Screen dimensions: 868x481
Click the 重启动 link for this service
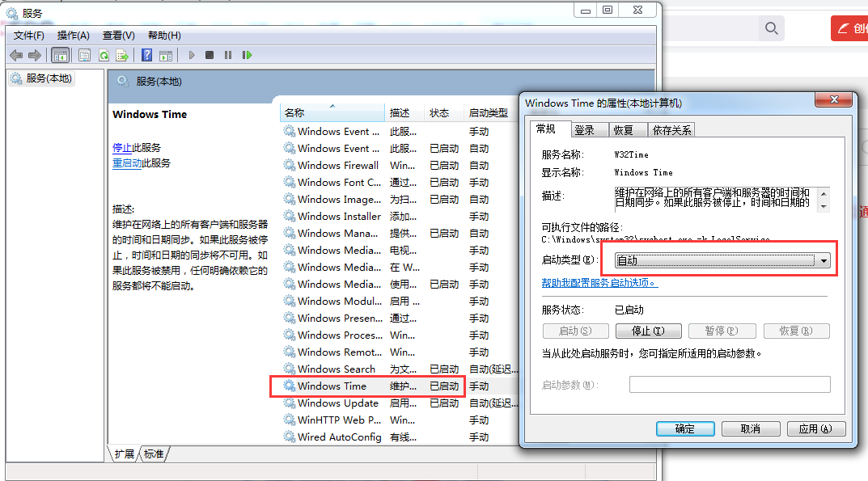pyautogui.click(x=127, y=163)
